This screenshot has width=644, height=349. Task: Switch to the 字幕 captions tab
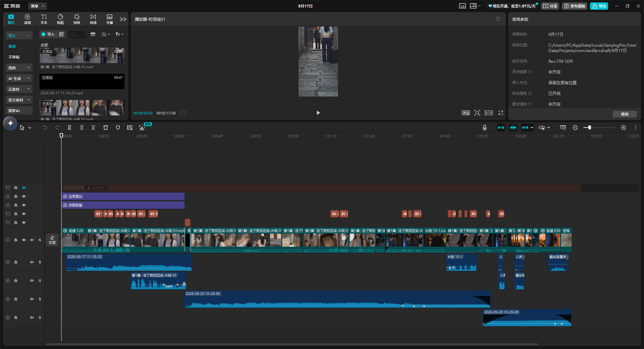click(110, 19)
